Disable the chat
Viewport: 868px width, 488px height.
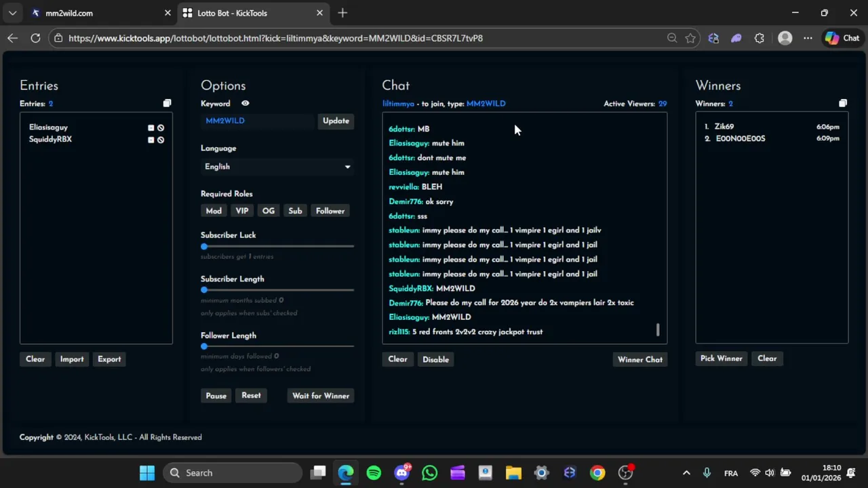pos(435,360)
